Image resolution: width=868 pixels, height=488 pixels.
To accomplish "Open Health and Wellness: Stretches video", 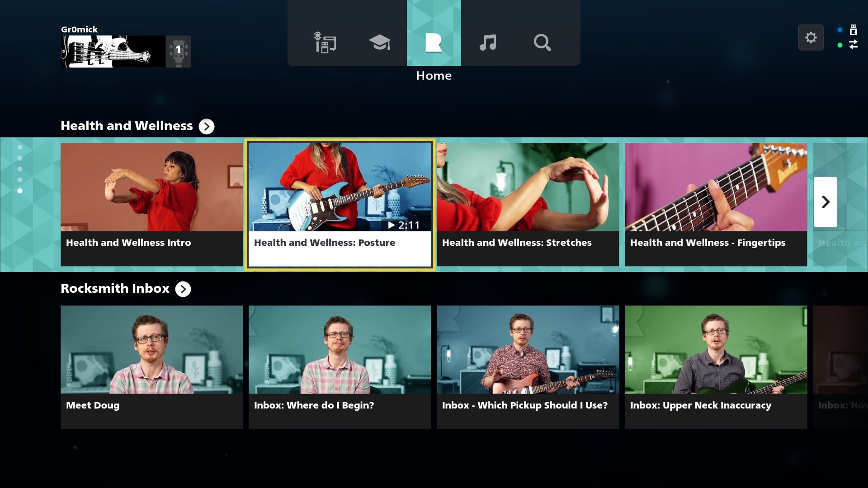I will point(528,204).
